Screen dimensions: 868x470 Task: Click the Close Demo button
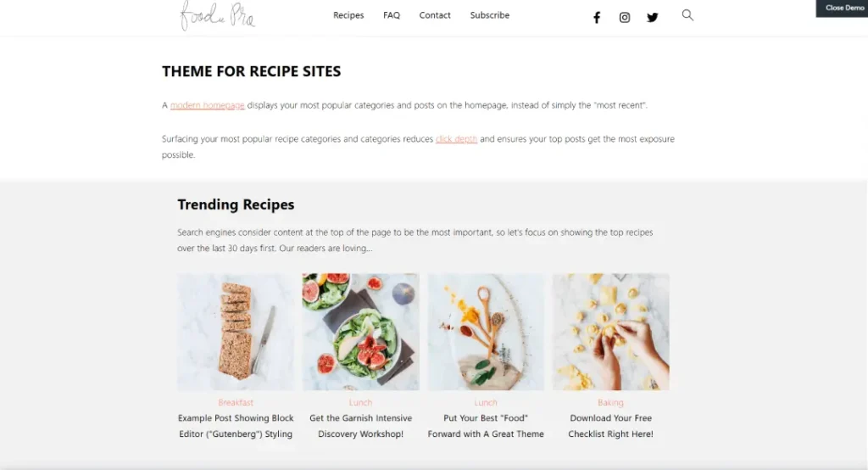(x=842, y=8)
